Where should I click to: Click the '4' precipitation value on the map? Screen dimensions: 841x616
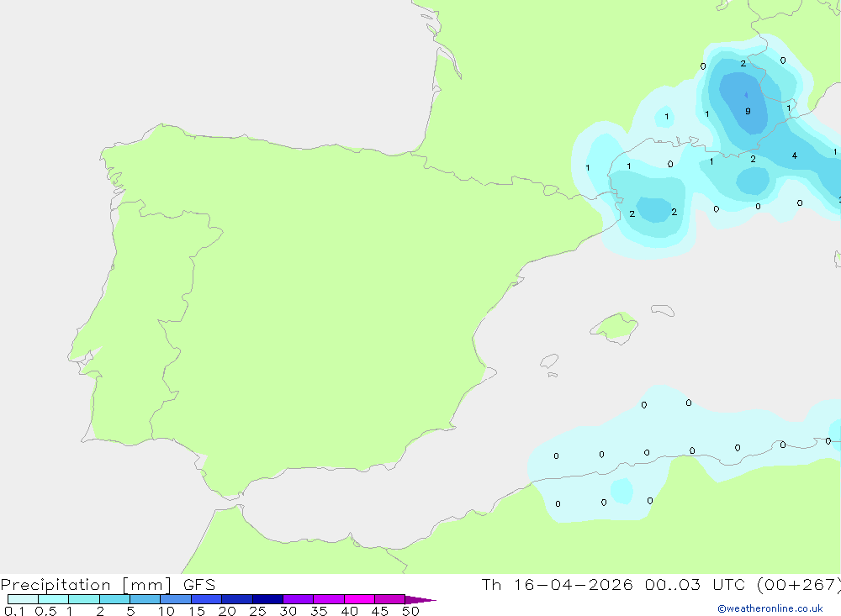pyautogui.click(x=795, y=155)
